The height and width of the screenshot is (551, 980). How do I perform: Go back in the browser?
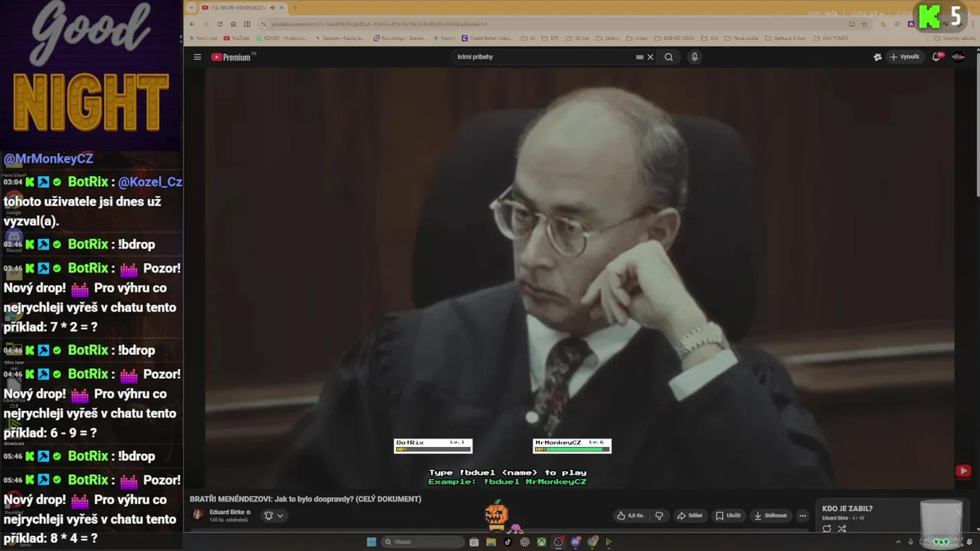pyautogui.click(x=192, y=24)
